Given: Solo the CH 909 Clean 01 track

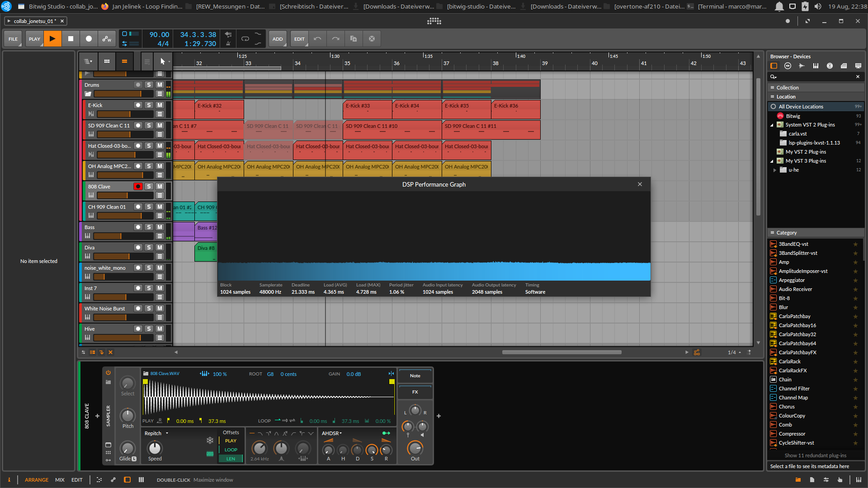Looking at the screenshot, I should [149, 207].
